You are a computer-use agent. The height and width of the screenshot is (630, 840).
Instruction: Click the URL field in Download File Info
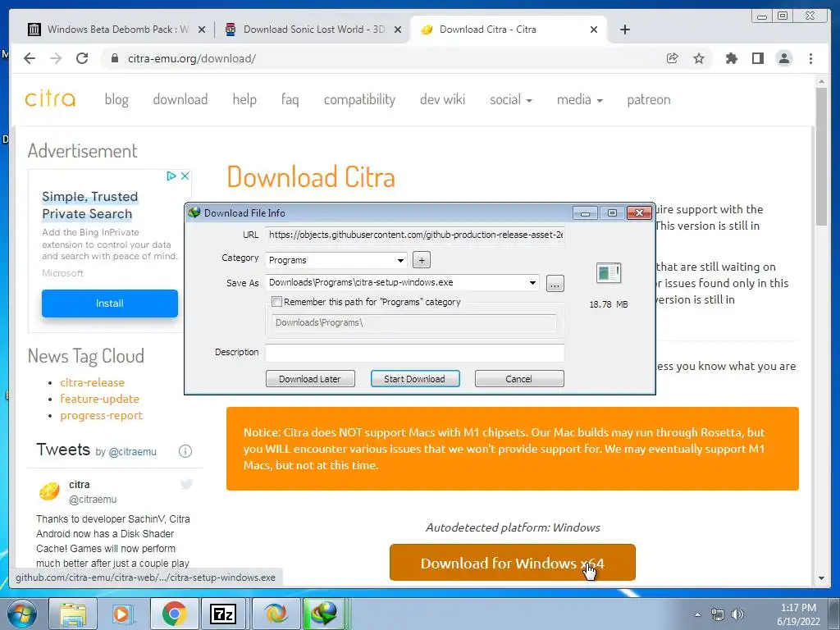coord(415,235)
